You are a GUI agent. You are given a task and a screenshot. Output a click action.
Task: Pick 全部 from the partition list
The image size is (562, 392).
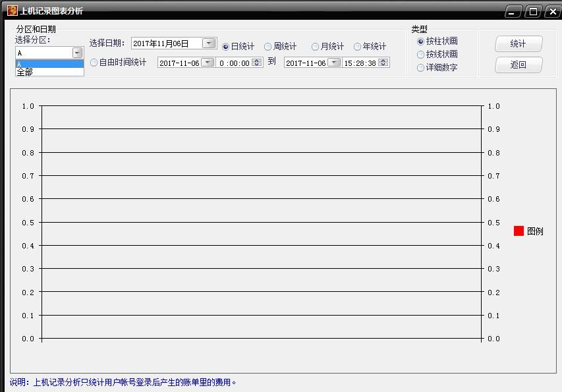(x=49, y=72)
